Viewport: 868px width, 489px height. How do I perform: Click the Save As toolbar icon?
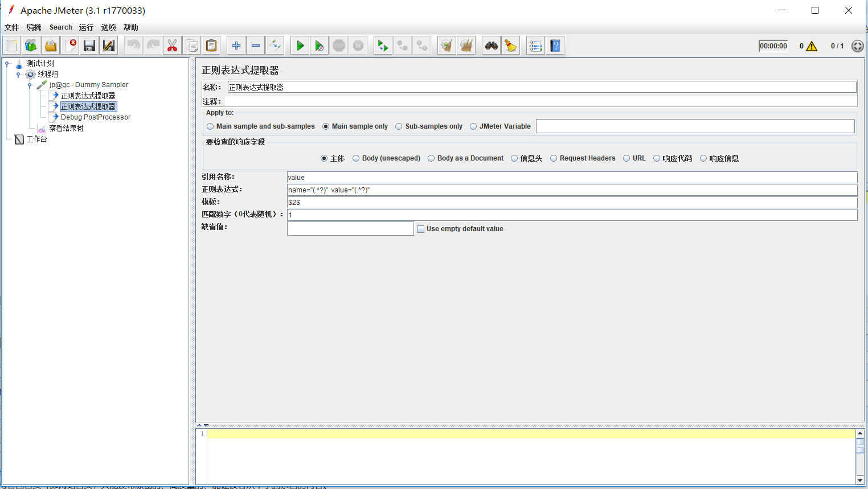[108, 46]
